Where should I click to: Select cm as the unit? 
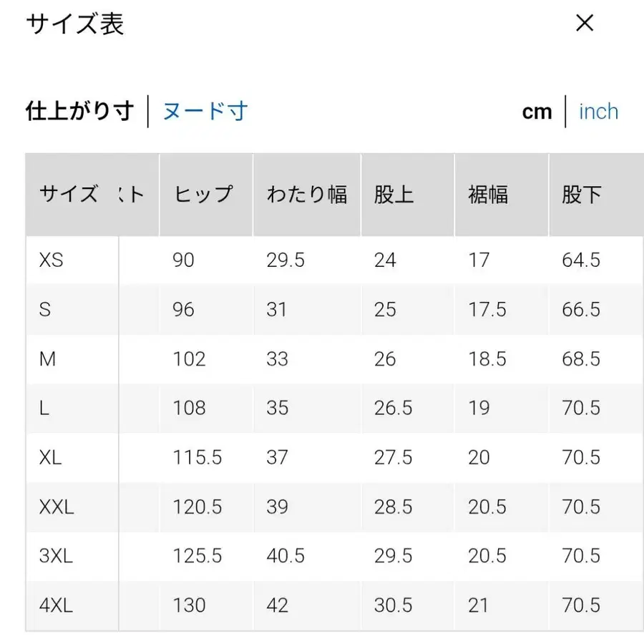[x=536, y=111]
